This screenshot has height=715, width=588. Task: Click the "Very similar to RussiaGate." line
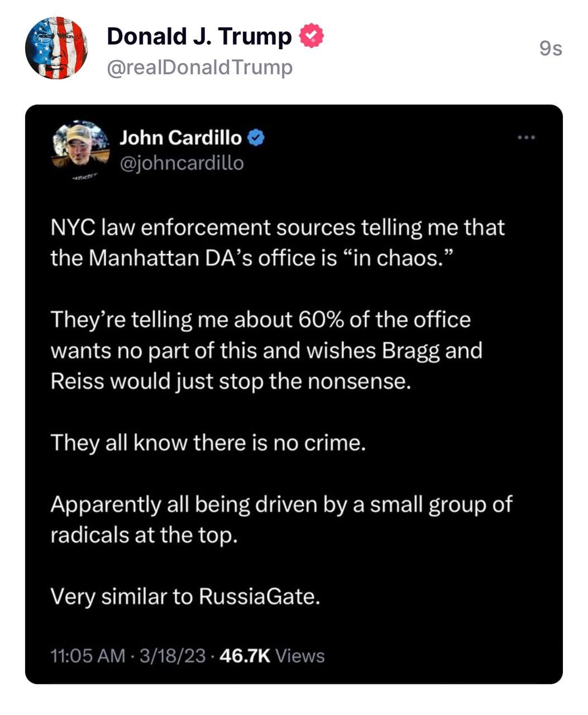pyautogui.click(x=185, y=597)
